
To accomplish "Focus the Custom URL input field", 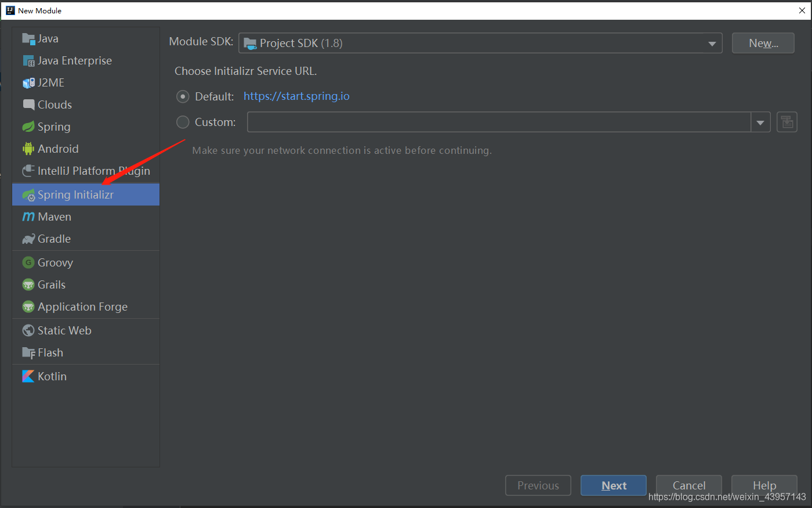I will point(499,123).
